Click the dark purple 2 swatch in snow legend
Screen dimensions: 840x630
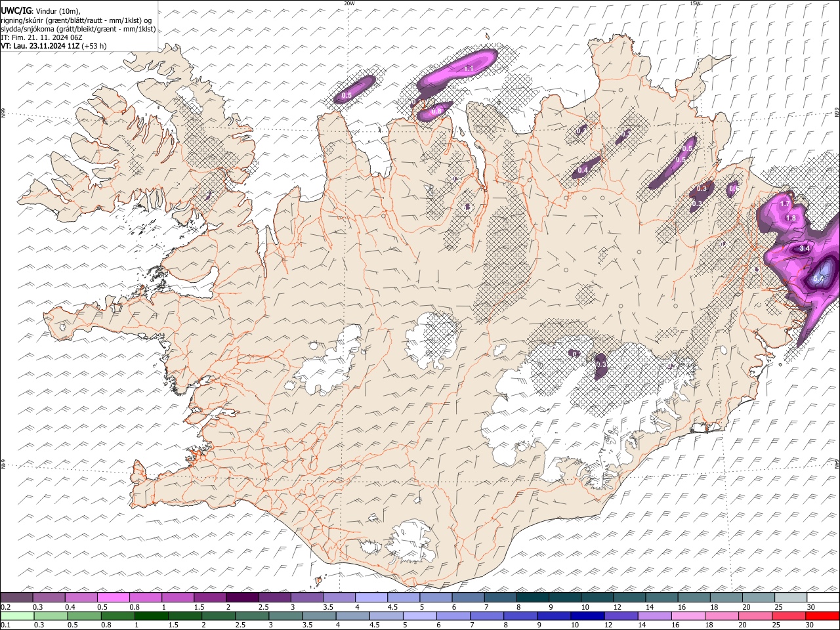pyautogui.click(x=242, y=598)
